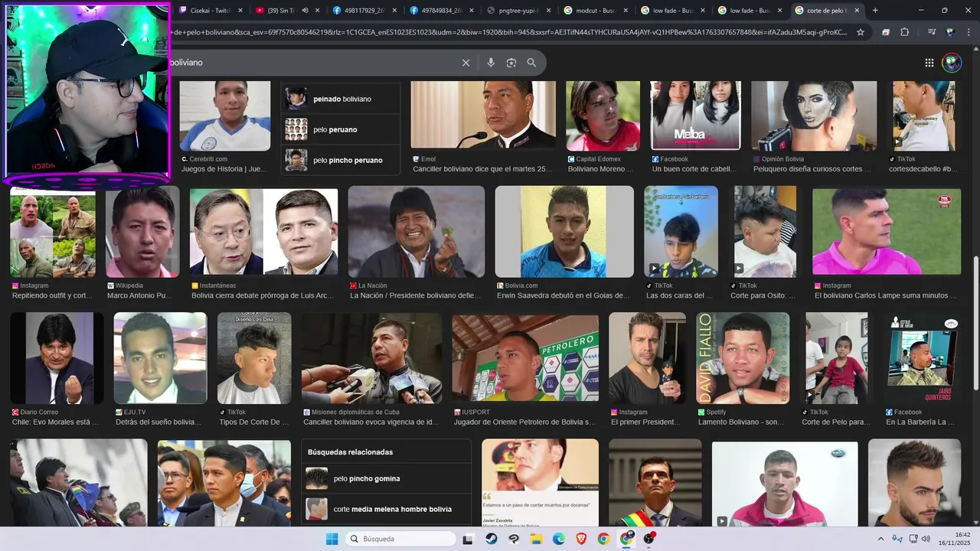980x551 pixels.
Task: Open Diario Correo 'Chile: Evo Morales' image
Action: point(57,358)
